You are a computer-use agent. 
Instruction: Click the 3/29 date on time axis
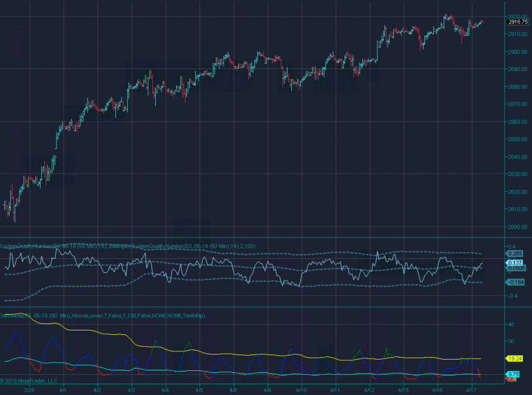(30, 391)
